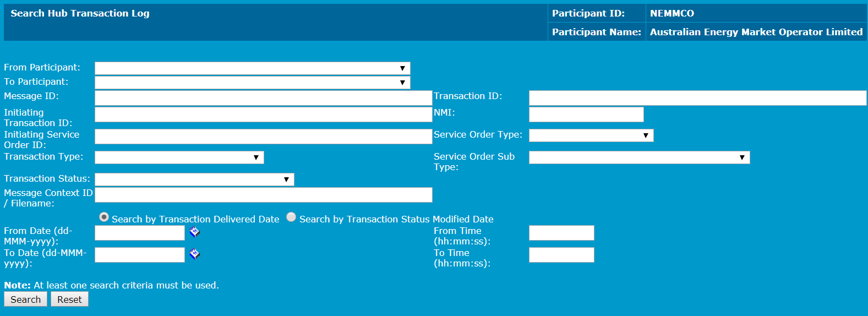868x316 pixels.
Task: Focus the From Time input field
Action: coord(561,233)
